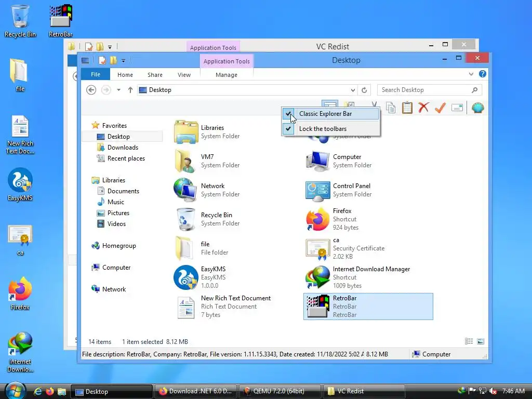This screenshot has width=532, height=399.
Task: Click the Properties icon in Desktop quick access
Action: (x=102, y=60)
